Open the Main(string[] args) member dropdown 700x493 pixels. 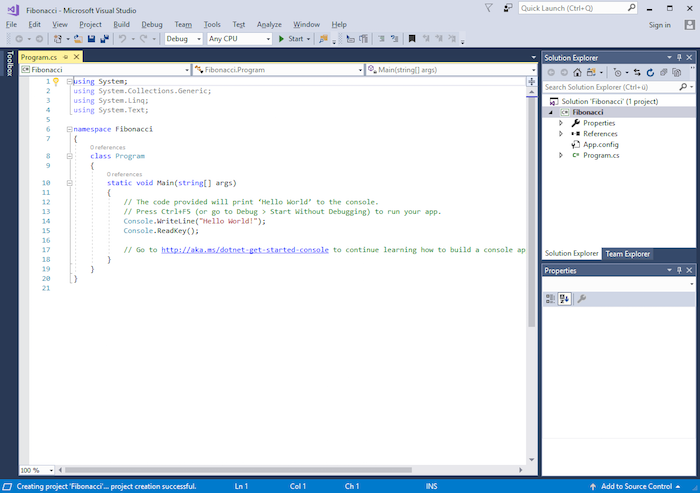coord(451,70)
